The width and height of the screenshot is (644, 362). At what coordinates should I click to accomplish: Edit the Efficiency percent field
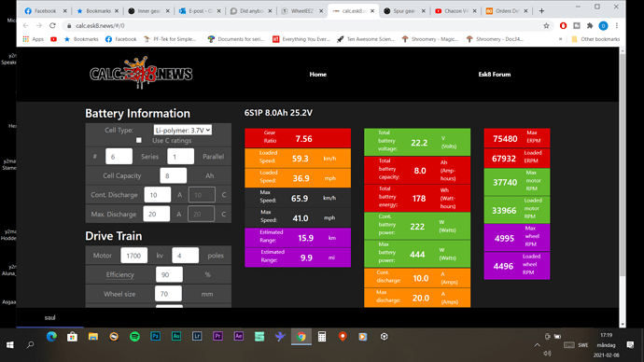169,274
